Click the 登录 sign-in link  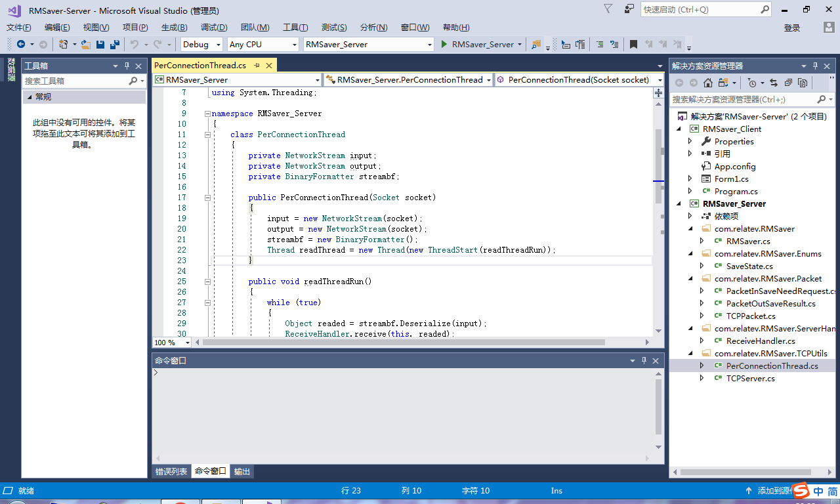pos(792,28)
